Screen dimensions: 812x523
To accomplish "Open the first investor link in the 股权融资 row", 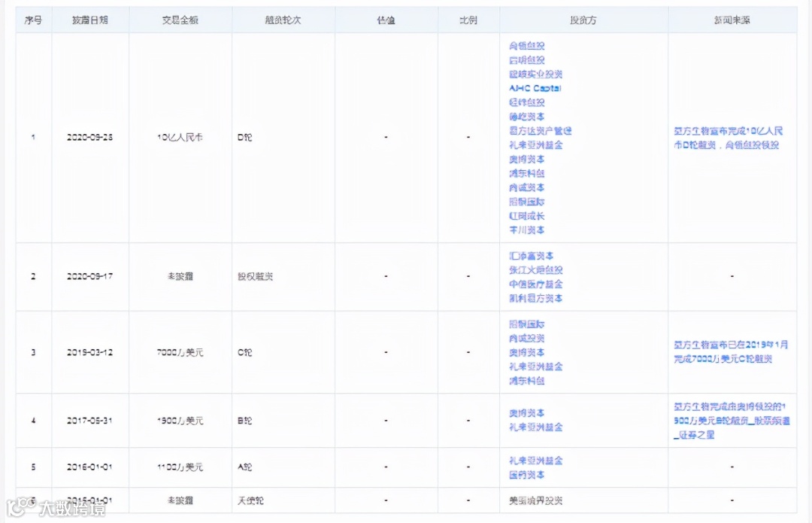I will (532, 256).
